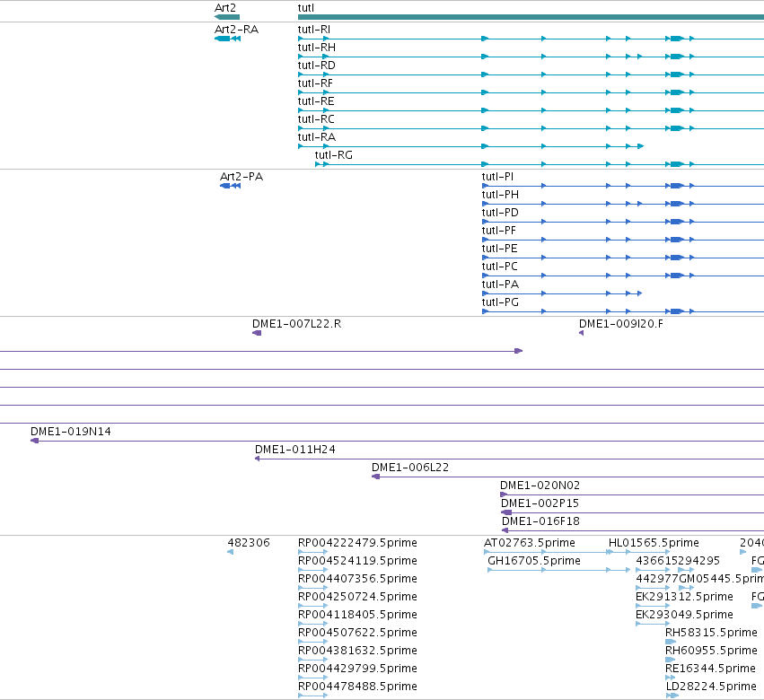Select the Art2 gene arrow glyph
The width and height of the screenshot is (764, 700).
pyautogui.click(x=227, y=17)
